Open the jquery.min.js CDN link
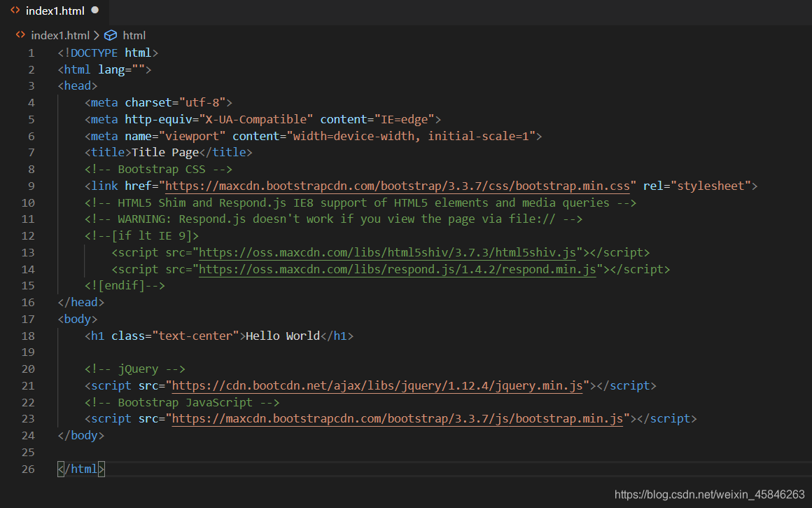 pyautogui.click(x=377, y=385)
